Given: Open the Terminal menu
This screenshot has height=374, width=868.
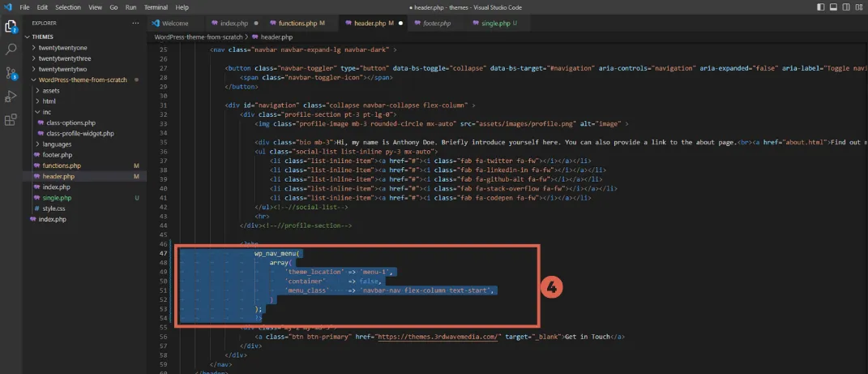Looking at the screenshot, I should tap(156, 7).
